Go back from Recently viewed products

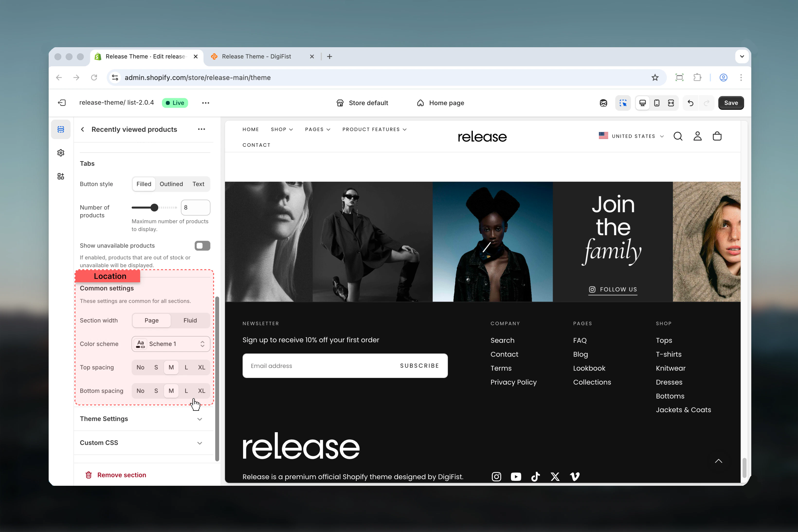[x=82, y=129]
